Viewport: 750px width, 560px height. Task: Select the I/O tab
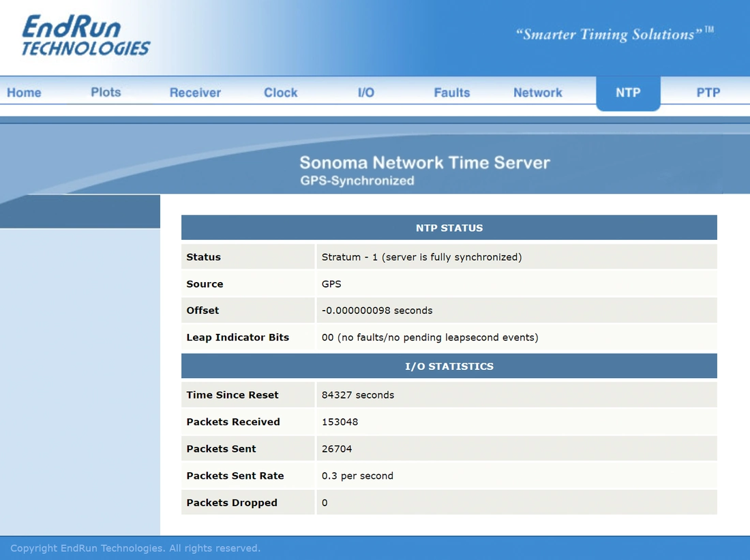click(366, 93)
